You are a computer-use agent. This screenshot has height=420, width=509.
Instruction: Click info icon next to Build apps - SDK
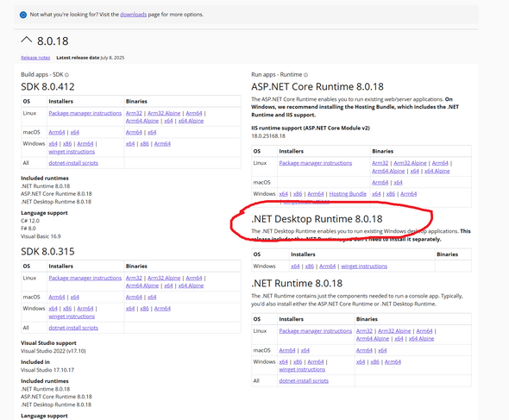(66, 75)
